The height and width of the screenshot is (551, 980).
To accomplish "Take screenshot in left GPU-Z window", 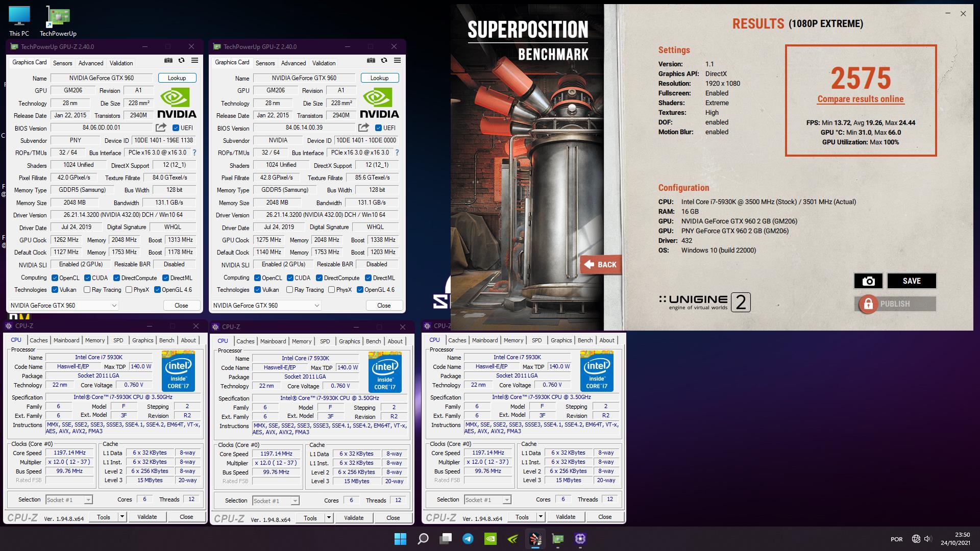I will pyautogui.click(x=168, y=60).
